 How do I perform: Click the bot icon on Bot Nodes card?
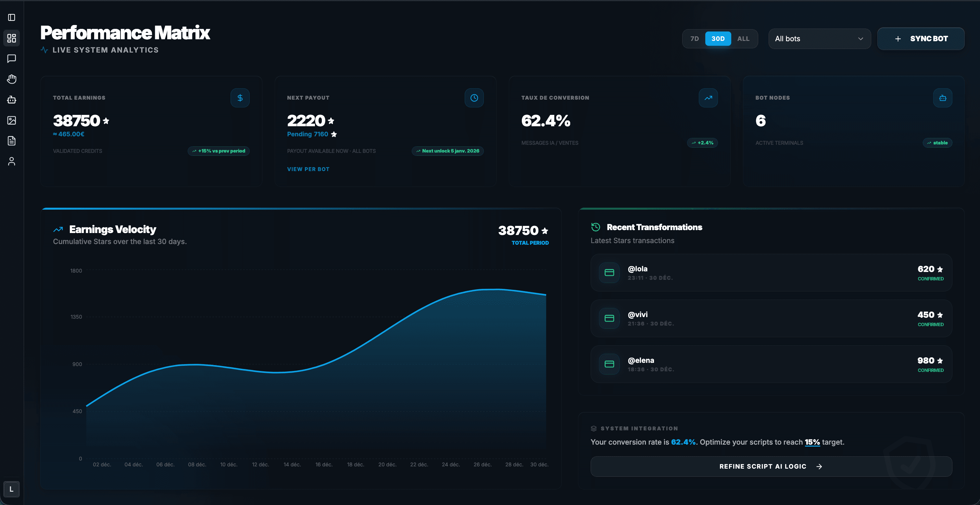[942, 98]
